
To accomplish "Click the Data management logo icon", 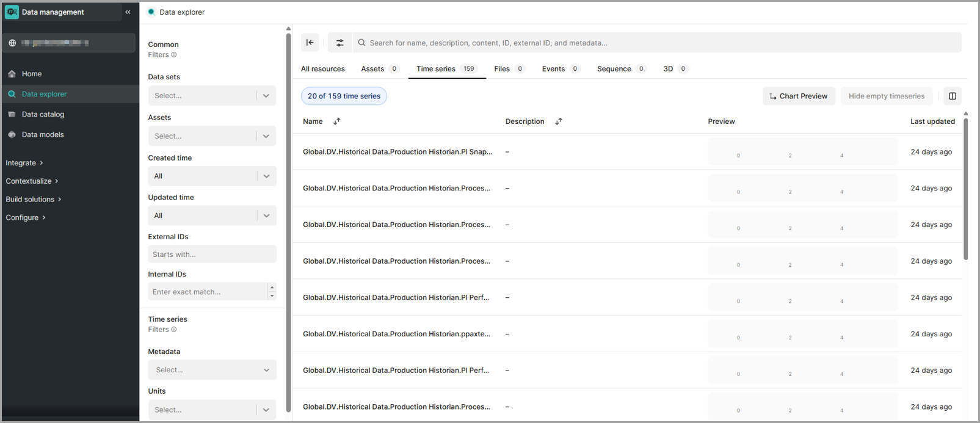I will pyautogui.click(x=12, y=12).
